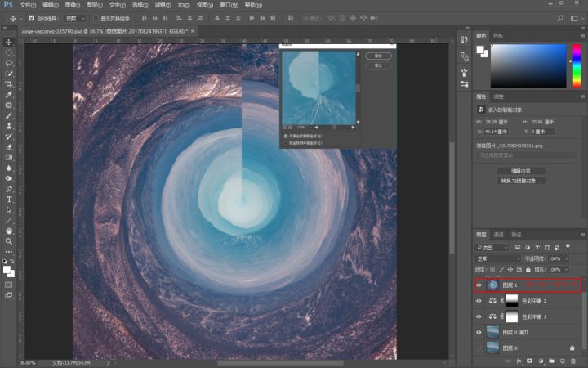Image resolution: width=588 pixels, height=368 pixels.
Task: Select the Zoom magnifier tool
Action: click(9, 241)
